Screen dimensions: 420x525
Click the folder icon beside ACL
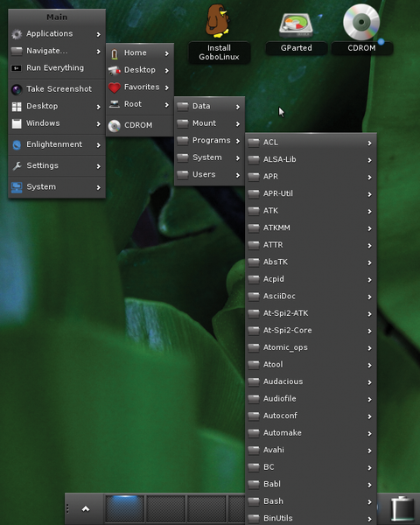(x=254, y=143)
